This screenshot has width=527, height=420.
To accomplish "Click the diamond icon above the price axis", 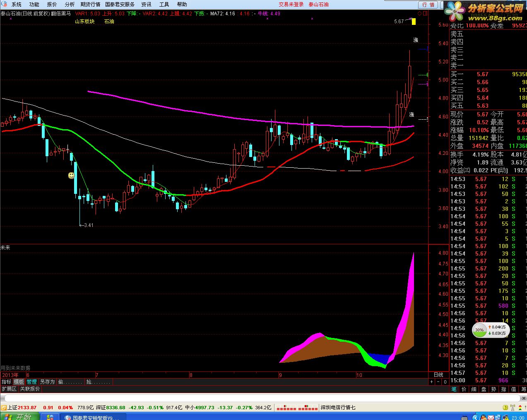I will pos(419,14).
